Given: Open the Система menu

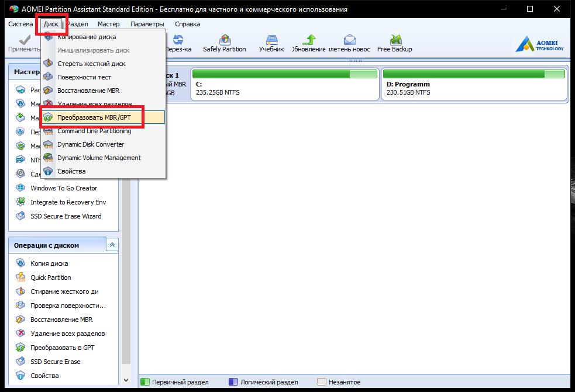Looking at the screenshot, I should 20,24.
